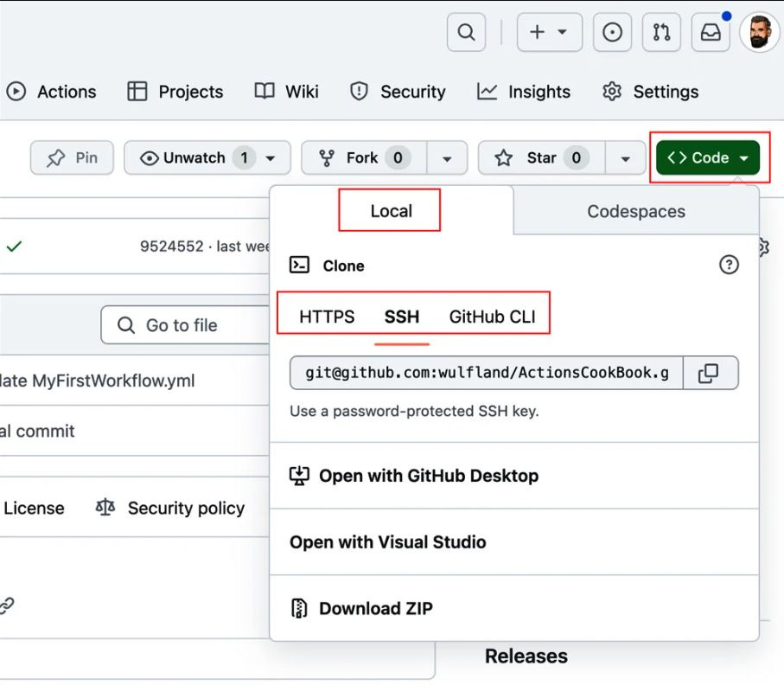Open the Security policy tab
The image size is (784, 685).
tap(170, 508)
